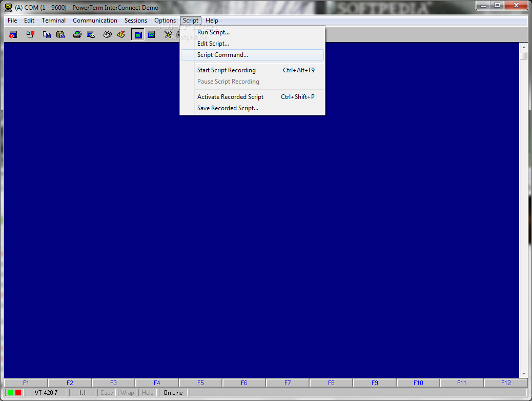Image resolution: width=532 pixels, height=401 pixels.
Task: Click the paste clipboard toolbar icon
Action: pos(60,34)
